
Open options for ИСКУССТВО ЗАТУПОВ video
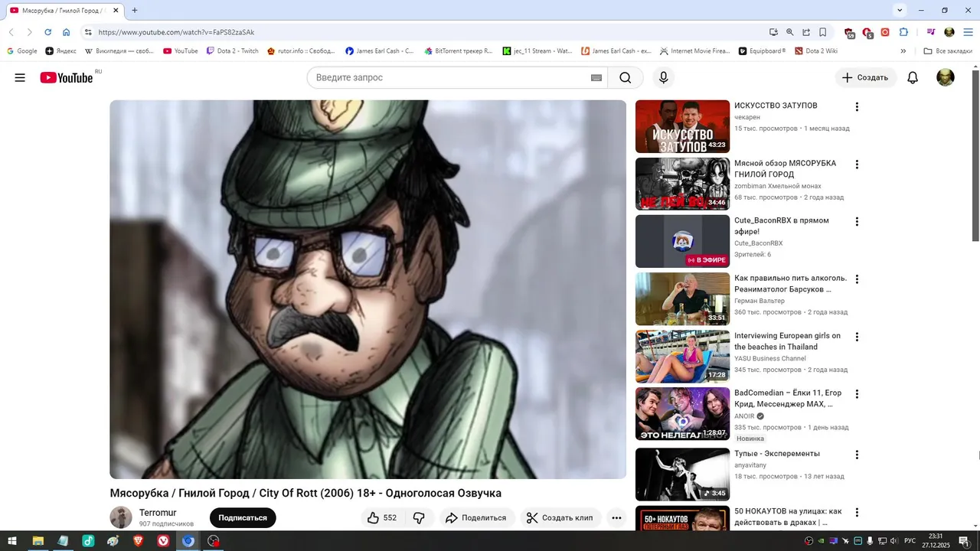pos(857,107)
